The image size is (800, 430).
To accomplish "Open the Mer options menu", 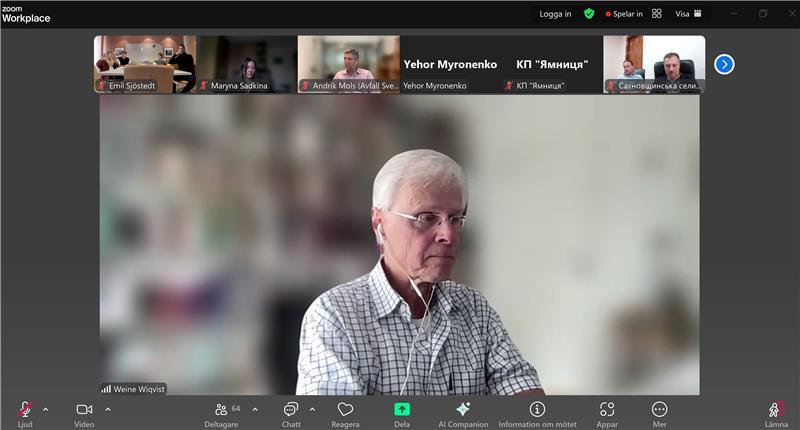I will (x=659, y=410).
